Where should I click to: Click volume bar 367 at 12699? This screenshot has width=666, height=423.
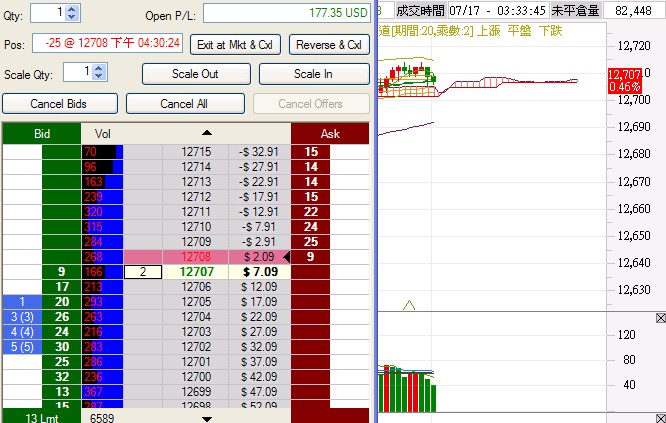102,392
